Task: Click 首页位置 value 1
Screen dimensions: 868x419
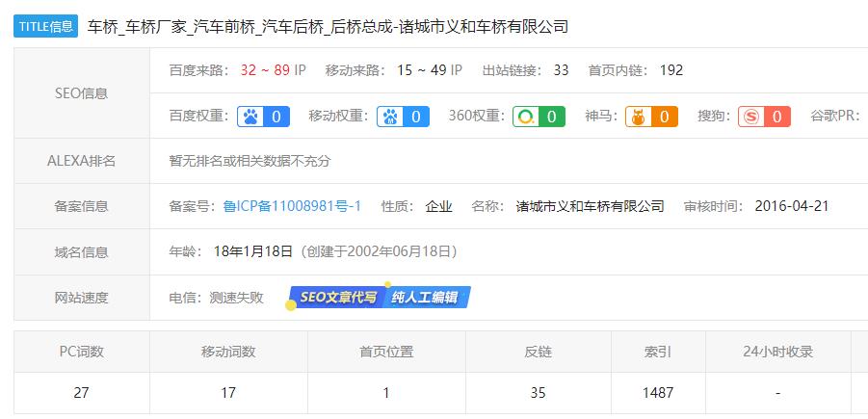Action: 386,393
